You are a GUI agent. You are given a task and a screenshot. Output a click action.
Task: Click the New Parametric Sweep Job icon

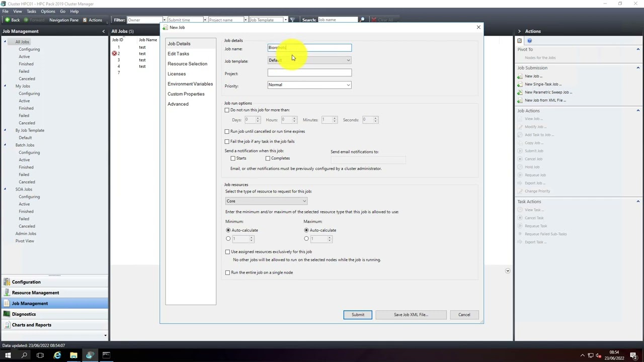(x=520, y=93)
